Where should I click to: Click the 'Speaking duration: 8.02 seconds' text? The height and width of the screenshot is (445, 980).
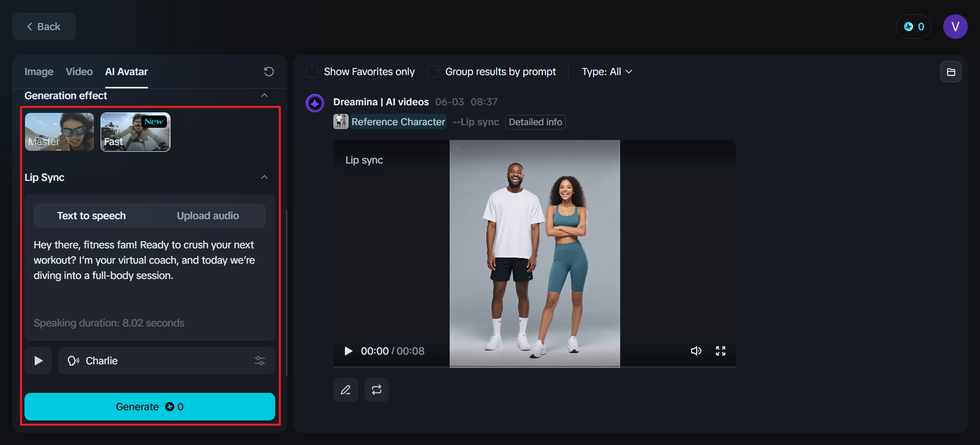click(x=109, y=323)
